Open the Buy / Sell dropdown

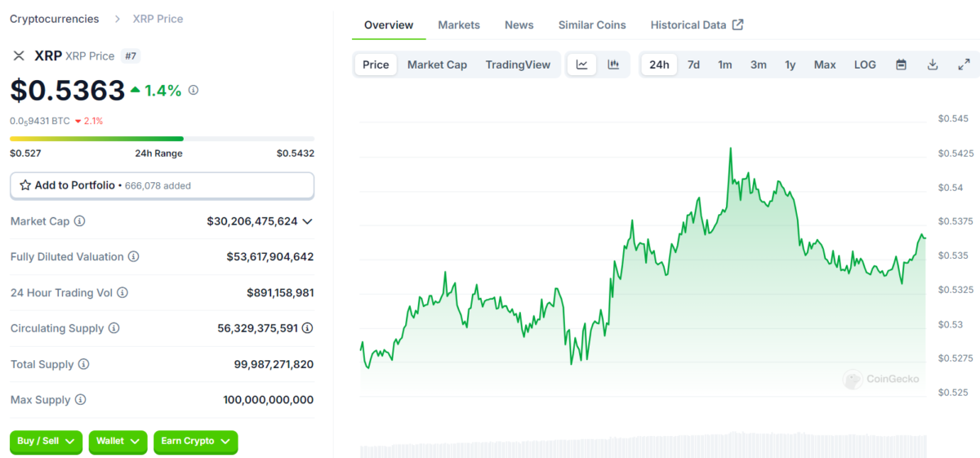[46, 442]
